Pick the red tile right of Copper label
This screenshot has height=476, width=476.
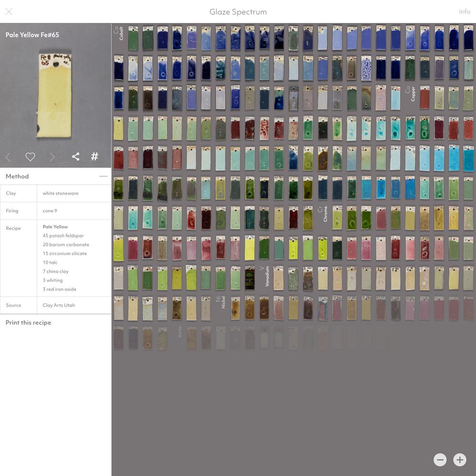425,98
